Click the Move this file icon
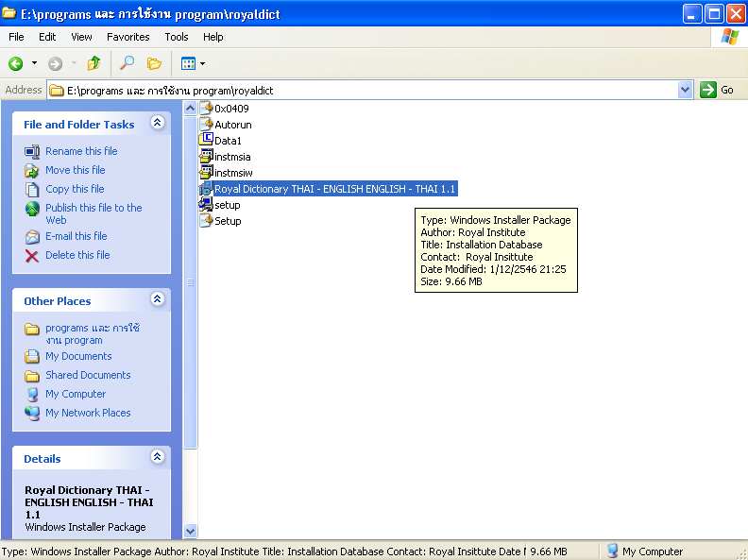Screen dimensions: 748x560 click(x=32, y=170)
